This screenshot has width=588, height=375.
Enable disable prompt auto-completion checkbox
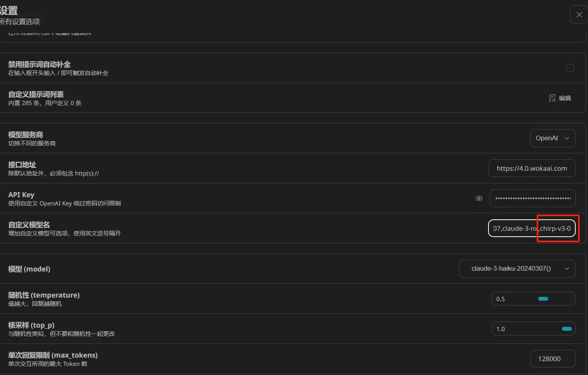pyautogui.click(x=570, y=68)
